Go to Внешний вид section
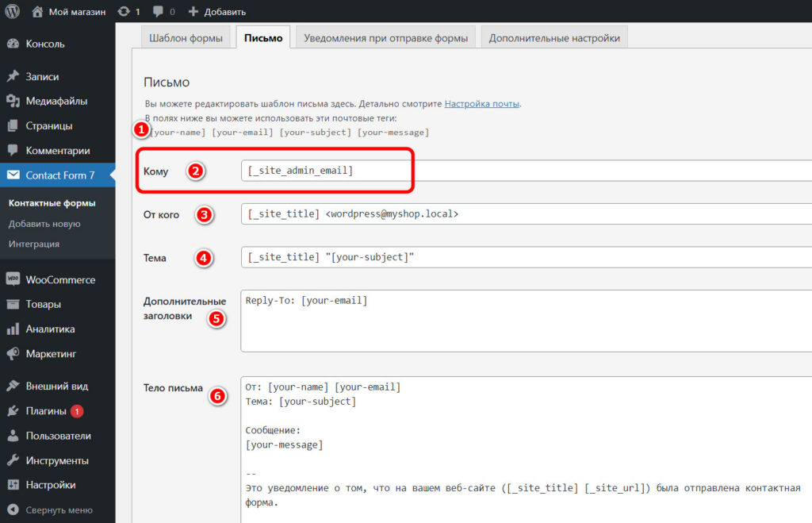The image size is (812, 523). [57, 386]
